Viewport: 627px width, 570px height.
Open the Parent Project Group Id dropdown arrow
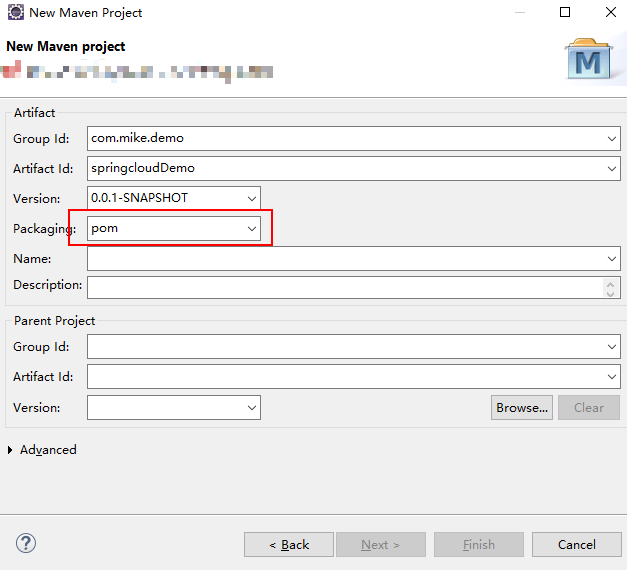(611, 346)
